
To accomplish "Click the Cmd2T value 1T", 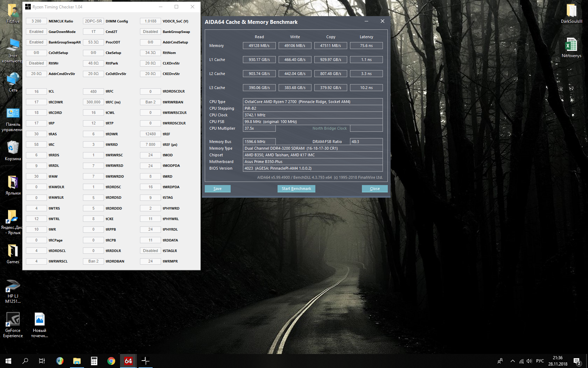I will [93, 32].
